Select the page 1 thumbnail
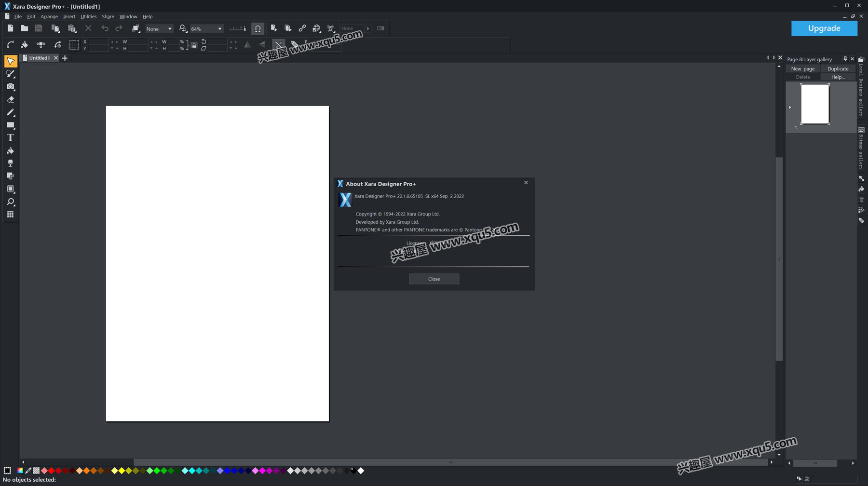This screenshot has width=868, height=486. [815, 104]
